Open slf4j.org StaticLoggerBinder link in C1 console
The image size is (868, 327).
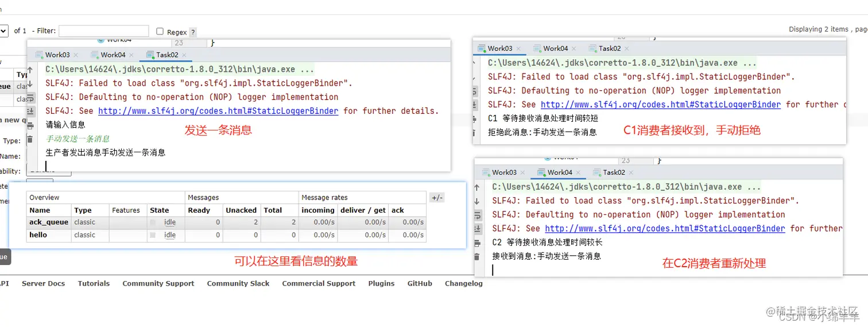pos(661,105)
